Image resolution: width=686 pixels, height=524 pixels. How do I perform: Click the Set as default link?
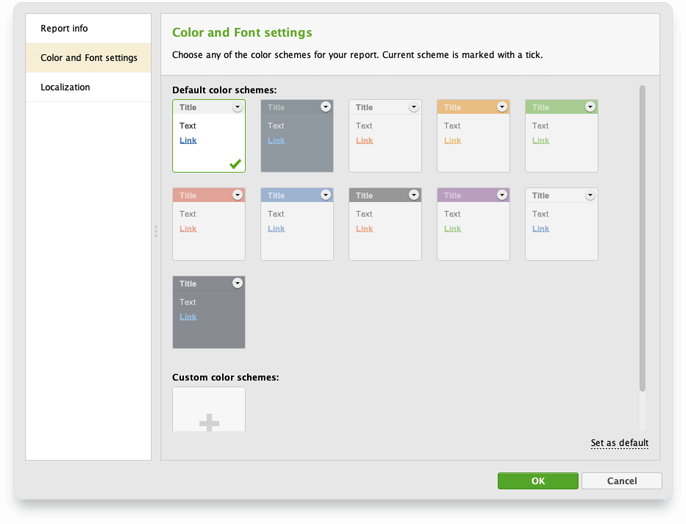[620, 443]
